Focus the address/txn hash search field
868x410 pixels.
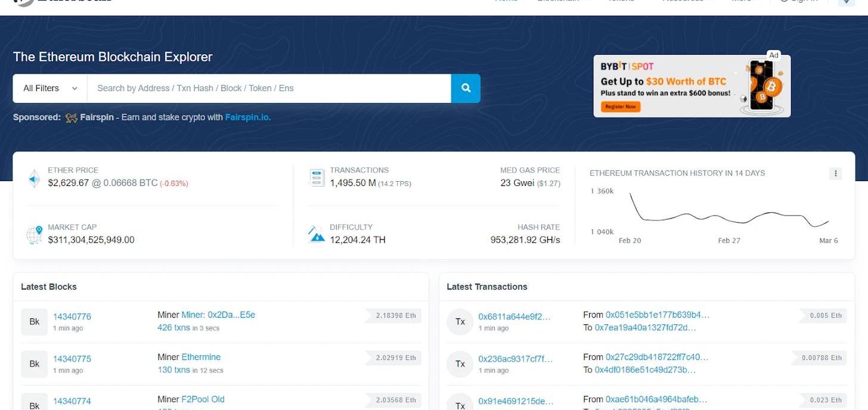pos(268,88)
